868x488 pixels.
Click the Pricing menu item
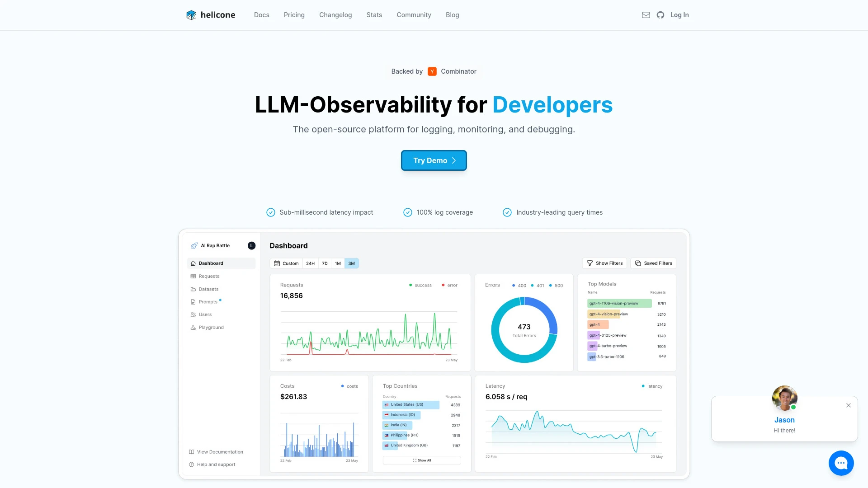coord(294,15)
